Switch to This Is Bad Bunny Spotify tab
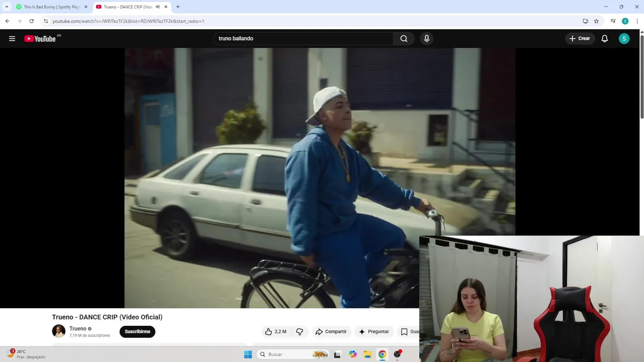The width and height of the screenshot is (644, 362). pyautogui.click(x=52, y=7)
